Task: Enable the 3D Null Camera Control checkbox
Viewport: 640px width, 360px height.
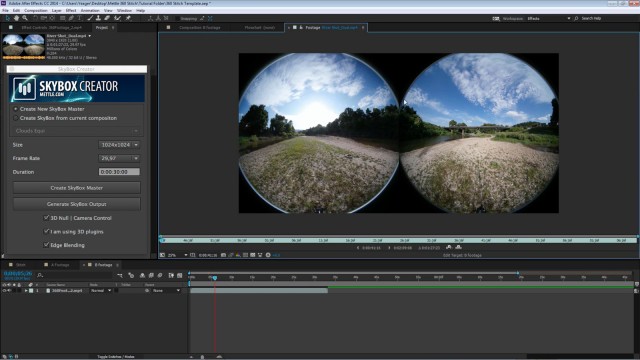Action: (46, 218)
